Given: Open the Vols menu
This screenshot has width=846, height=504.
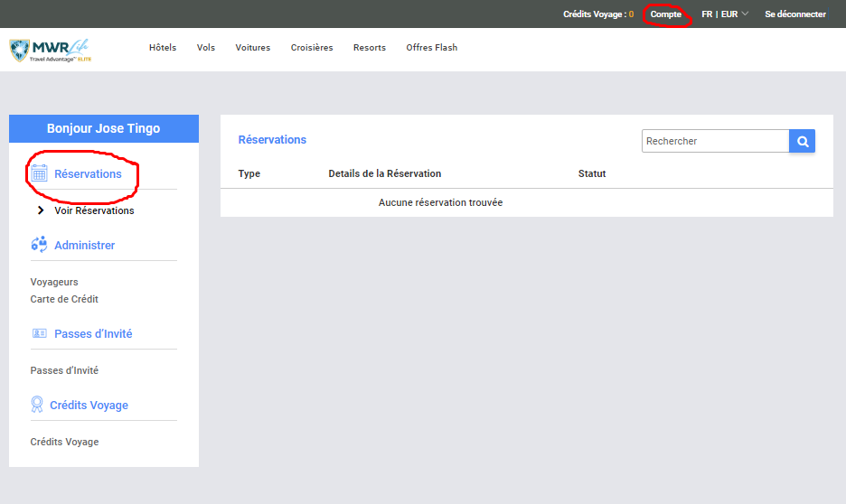Looking at the screenshot, I should point(205,48).
